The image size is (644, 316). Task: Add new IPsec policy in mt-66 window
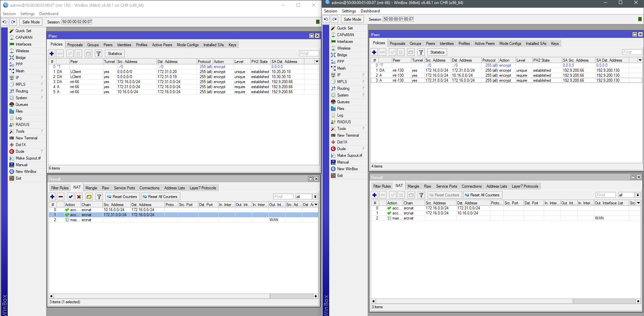point(374,52)
